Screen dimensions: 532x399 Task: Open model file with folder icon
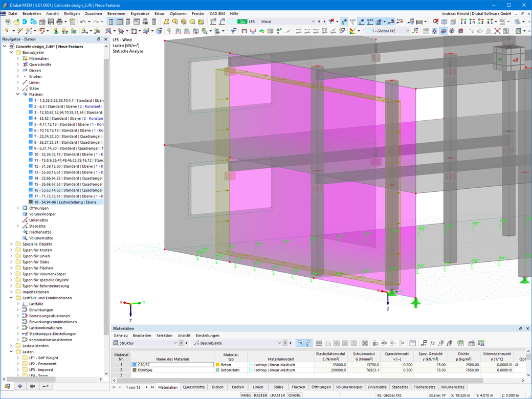[x=16, y=21]
